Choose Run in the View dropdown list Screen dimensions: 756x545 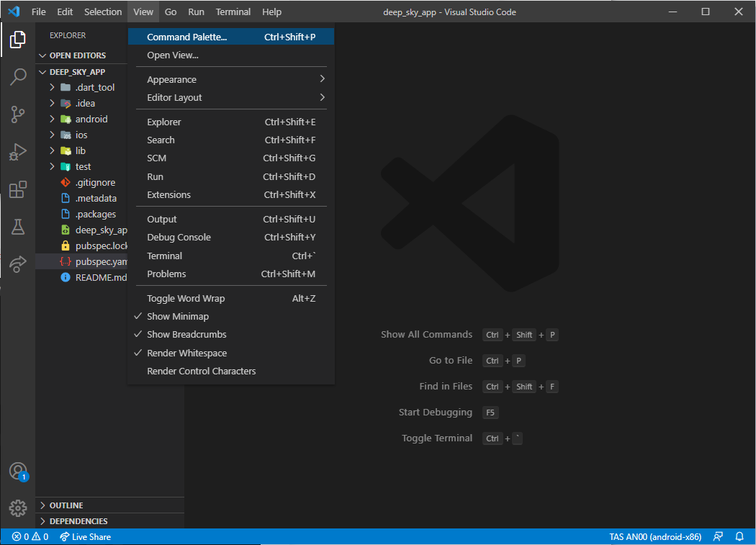click(x=231, y=176)
